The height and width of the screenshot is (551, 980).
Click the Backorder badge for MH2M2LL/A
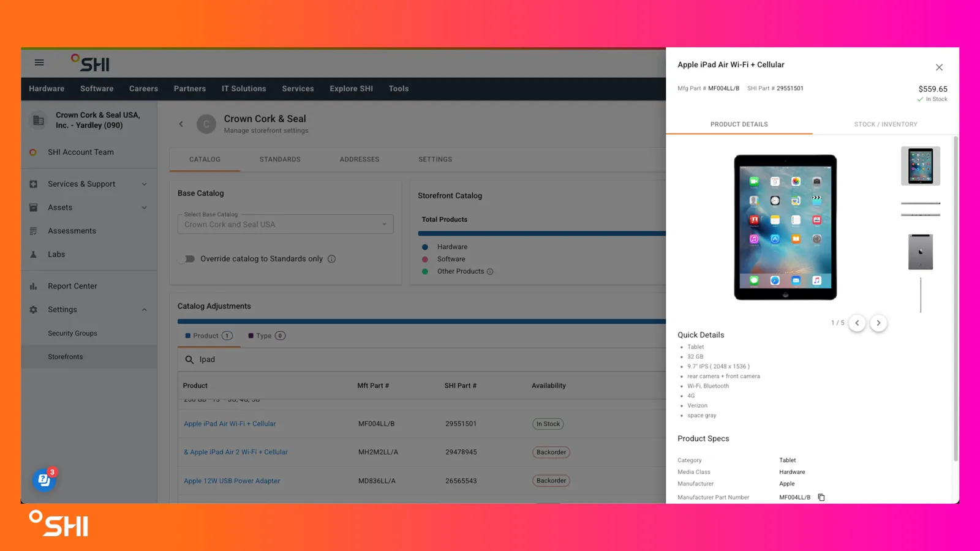(x=551, y=452)
